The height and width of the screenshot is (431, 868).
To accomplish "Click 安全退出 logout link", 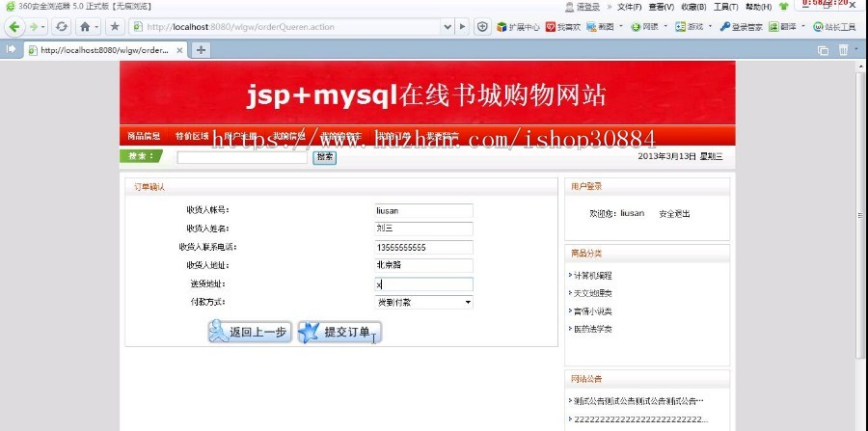I will pos(674,213).
